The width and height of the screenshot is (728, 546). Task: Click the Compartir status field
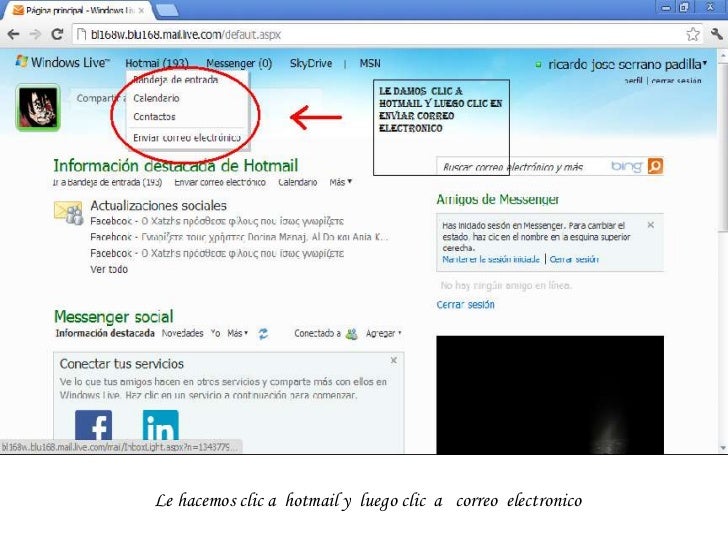195,98
